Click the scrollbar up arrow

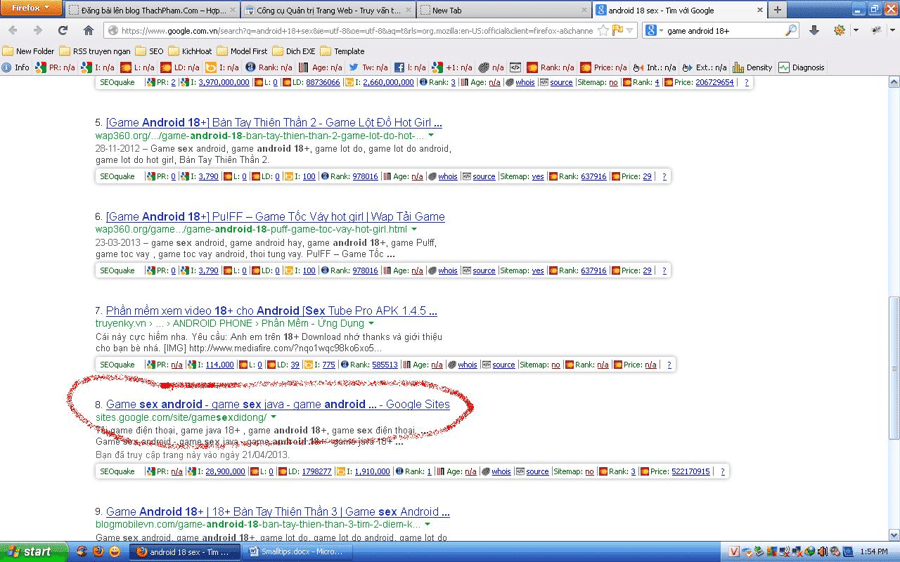point(894,83)
